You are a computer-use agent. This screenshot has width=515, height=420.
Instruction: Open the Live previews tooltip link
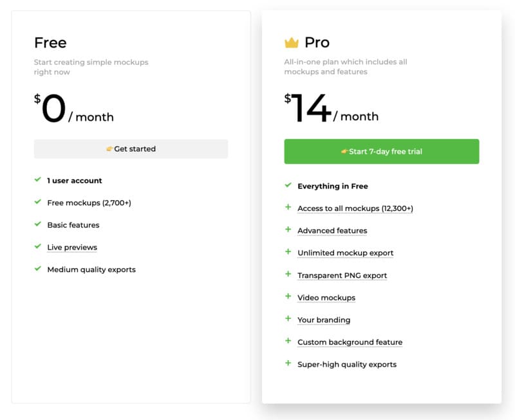pos(72,248)
